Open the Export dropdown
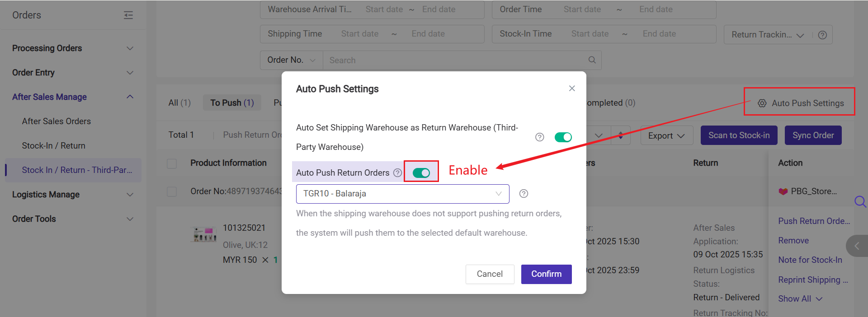 coord(666,135)
